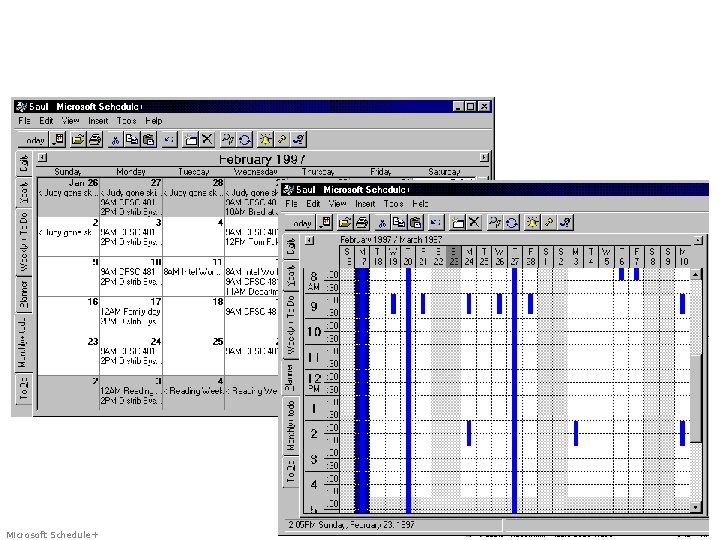Select the Monday 24 column header in the planner
720x540 pixels.
click(x=469, y=257)
